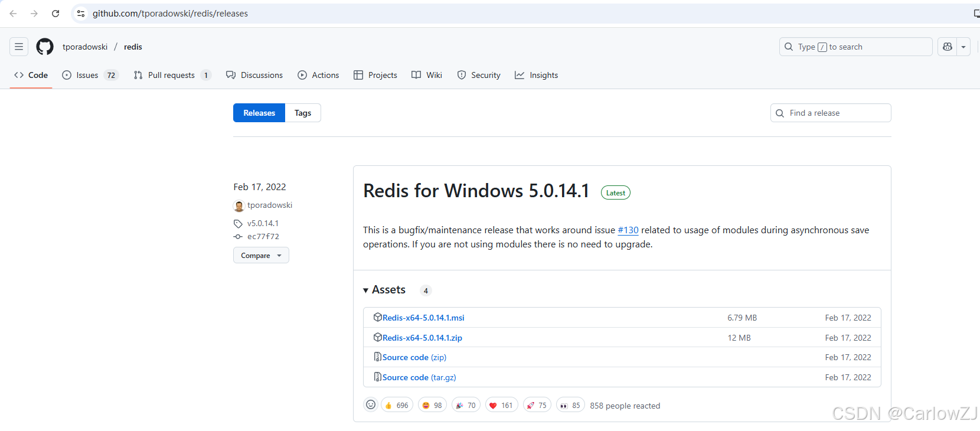Toggle the laugh reaction (98)
This screenshot has height=431, width=980.
(432, 405)
